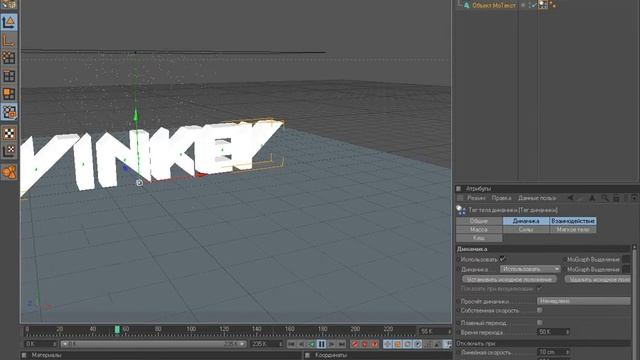Toggle parameter keyframe icon
This screenshot has width=640, height=360.
(417, 344)
